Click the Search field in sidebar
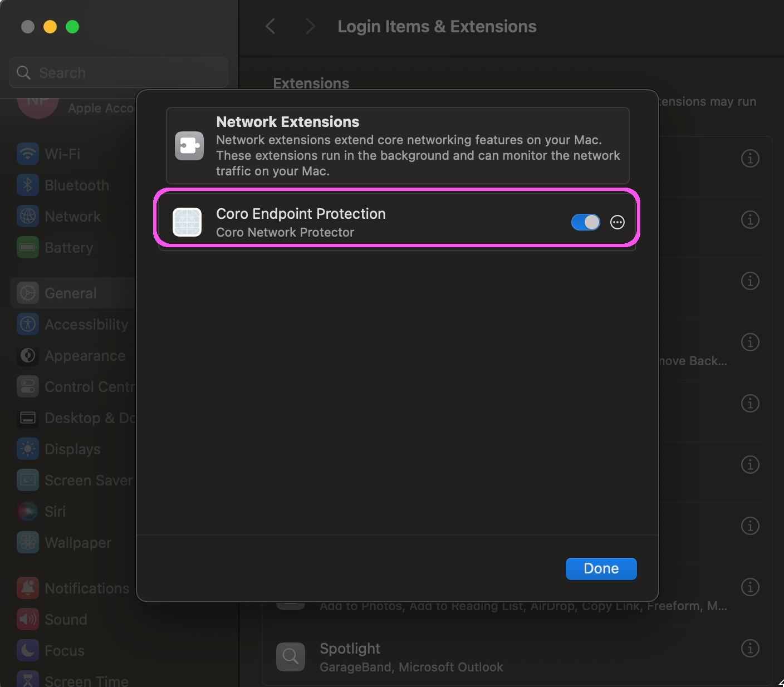 click(x=118, y=72)
